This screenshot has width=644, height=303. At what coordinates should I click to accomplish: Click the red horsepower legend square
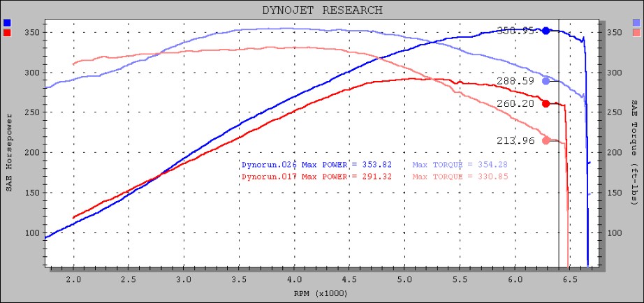pos(7,32)
